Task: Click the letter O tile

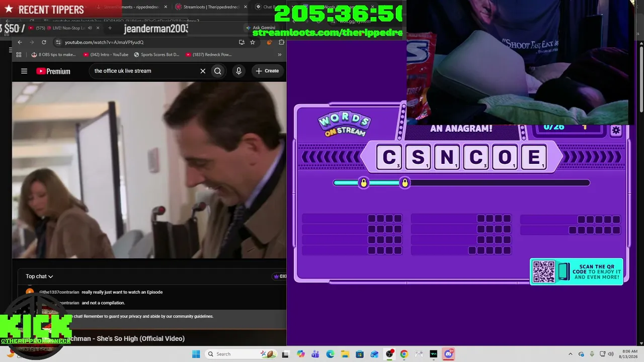Action: [x=505, y=157]
